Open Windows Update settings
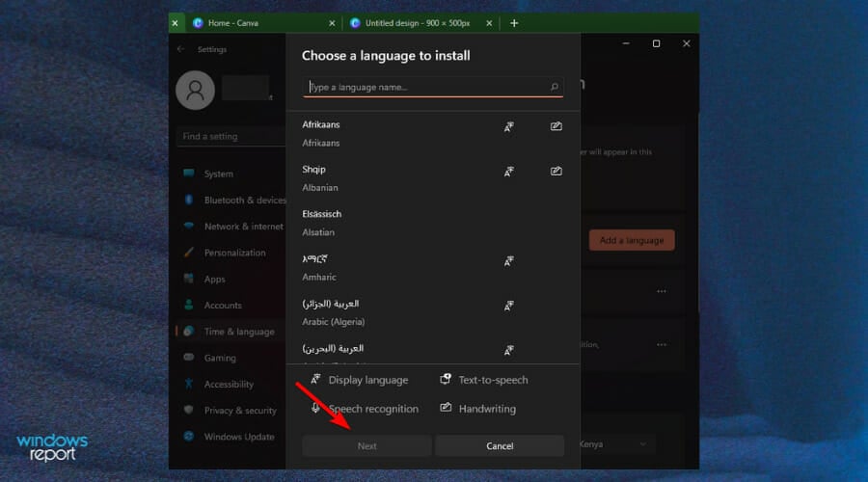This screenshot has width=868, height=482. [x=231, y=437]
